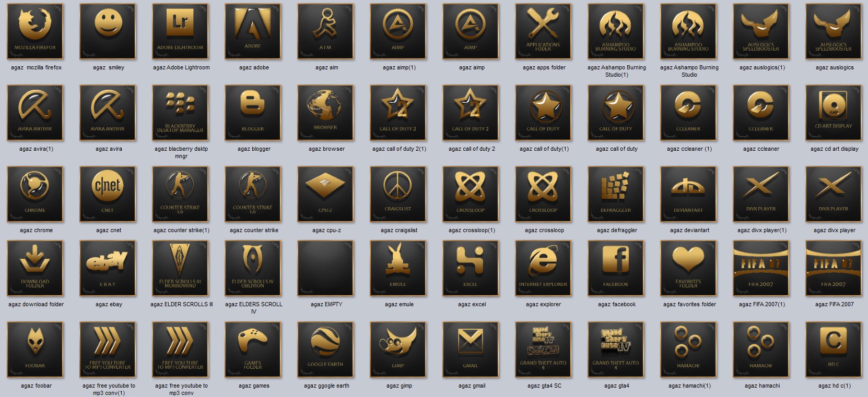Click the agaz Adobe Lightroom icon
The image size is (868, 397).
point(181,31)
